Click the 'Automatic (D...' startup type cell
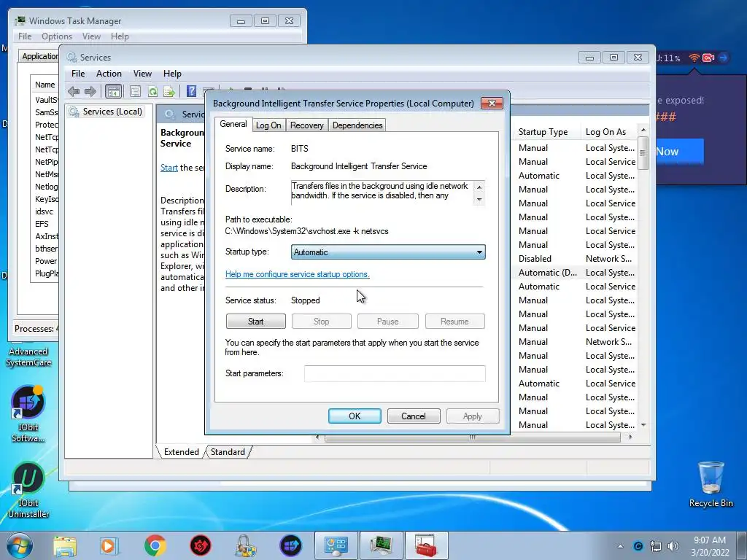Image resolution: width=747 pixels, height=560 pixels. tap(547, 273)
